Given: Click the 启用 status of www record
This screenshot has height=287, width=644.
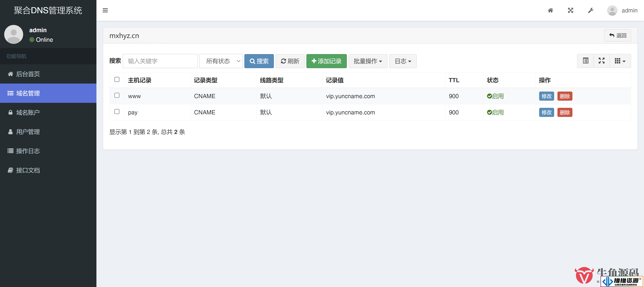Looking at the screenshot, I should pyautogui.click(x=495, y=96).
